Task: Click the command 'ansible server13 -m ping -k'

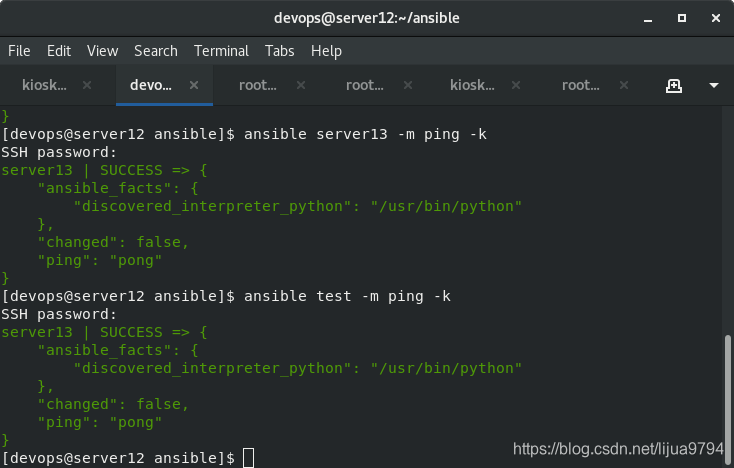Action: (365, 134)
